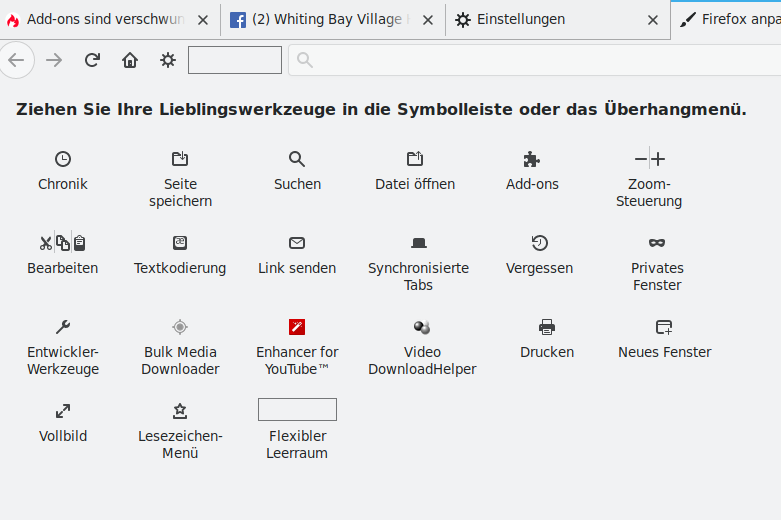781x520 pixels.
Task: Click the Drucken printer icon
Action: 547,327
